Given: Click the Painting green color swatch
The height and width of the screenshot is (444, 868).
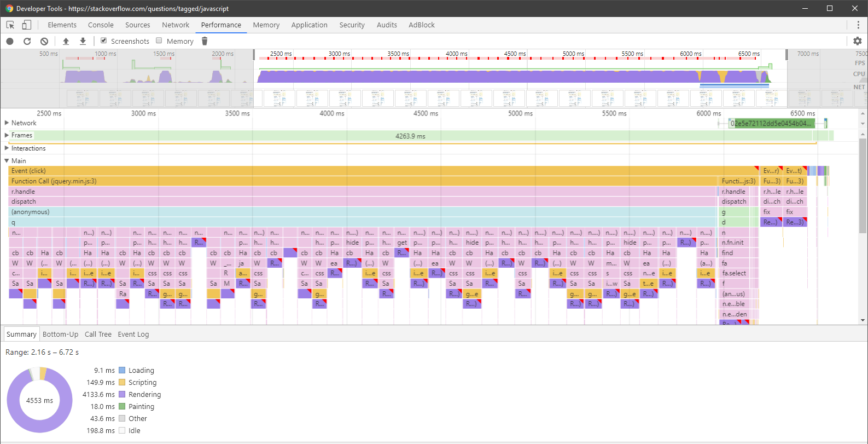Looking at the screenshot, I should (122, 406).
